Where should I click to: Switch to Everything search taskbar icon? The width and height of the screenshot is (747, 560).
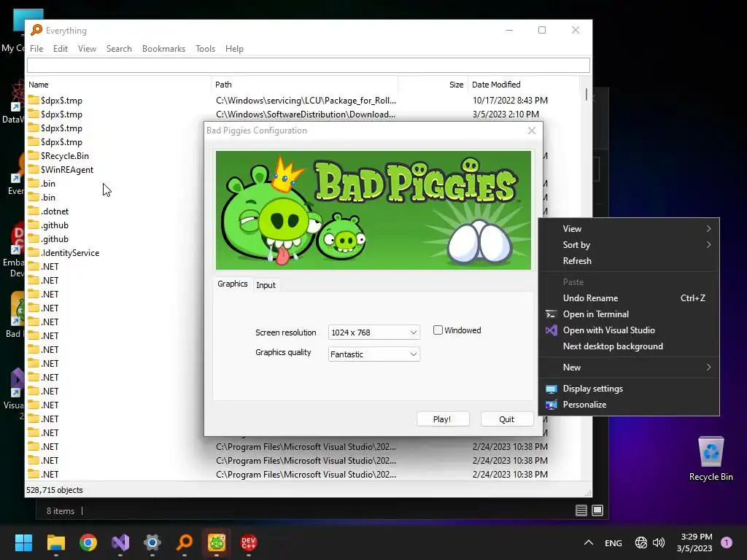pos(185,542)
